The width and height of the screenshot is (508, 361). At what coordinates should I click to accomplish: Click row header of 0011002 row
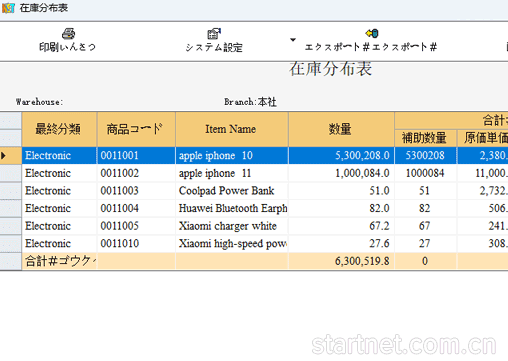tap(11, 173)
